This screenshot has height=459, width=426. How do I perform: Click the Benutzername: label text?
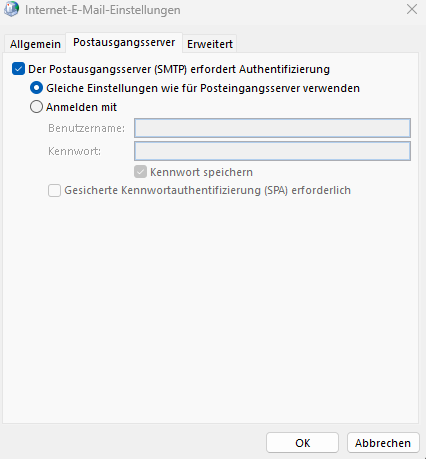tap(87, 128)
